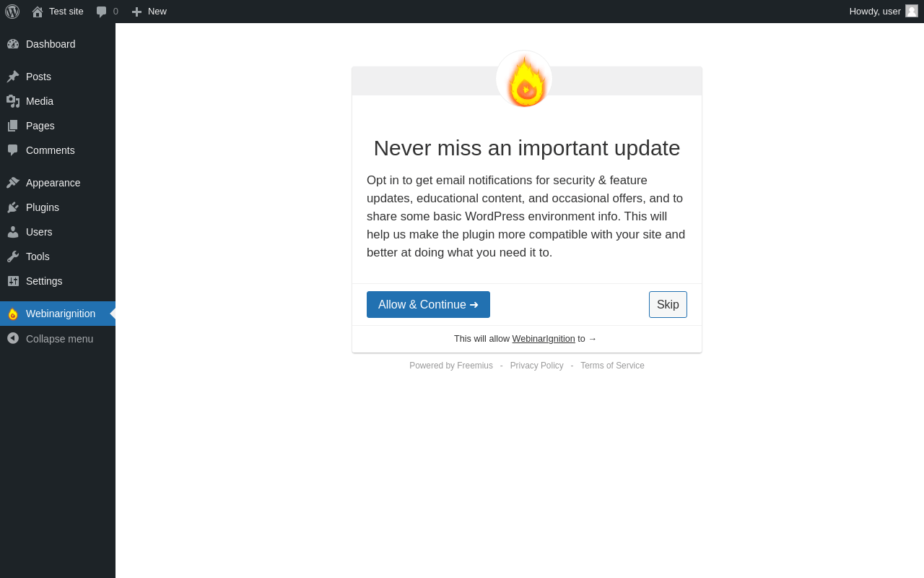Expand the WebinarIgnition permissions list
Screen dimensions: 924x578
click(525, 339)
